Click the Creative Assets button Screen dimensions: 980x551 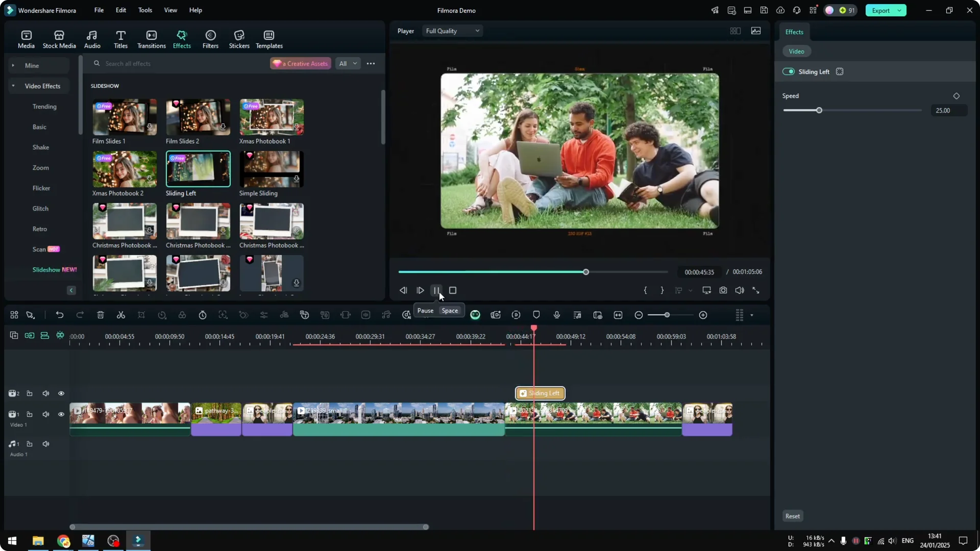301,64
